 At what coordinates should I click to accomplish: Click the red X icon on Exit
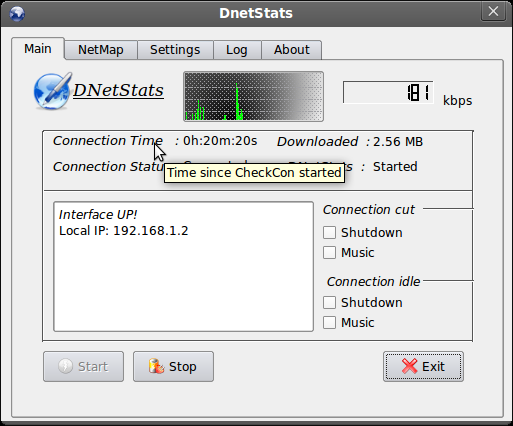(409, 366)
